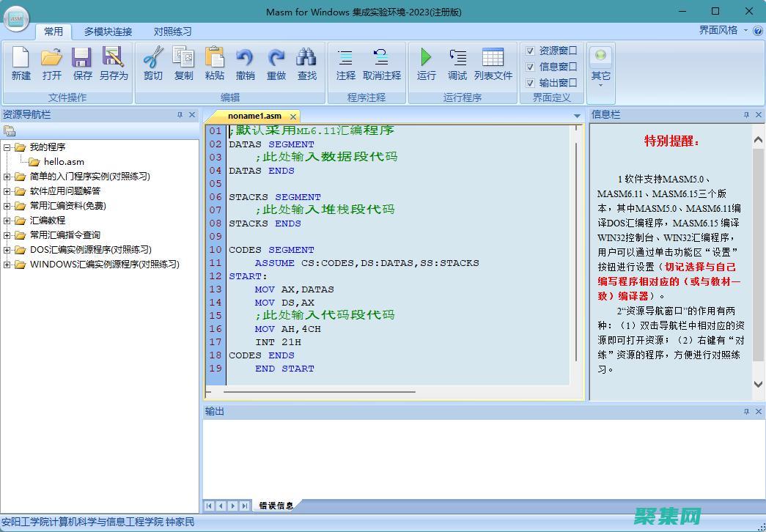Click the 列表文件 (List file) icon
The height and width of the screenshot is (532, 766).
[x=494, y=64]
